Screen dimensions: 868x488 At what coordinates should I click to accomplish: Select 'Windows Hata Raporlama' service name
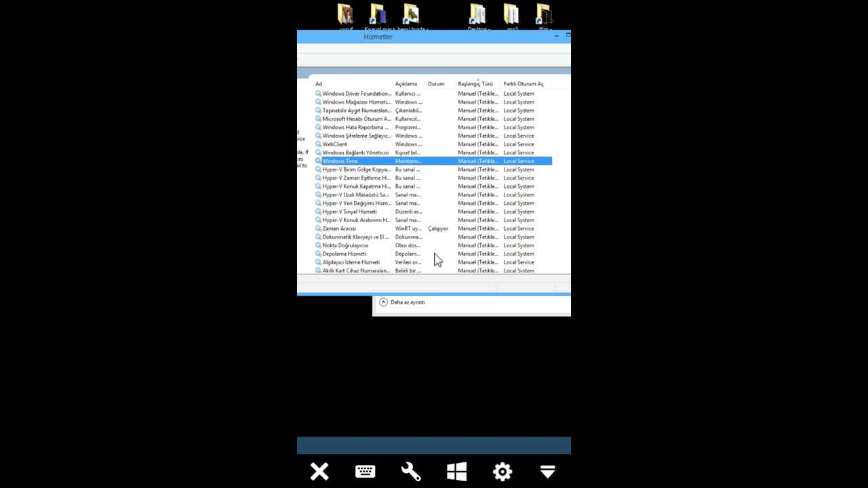[x=355, y=127]
